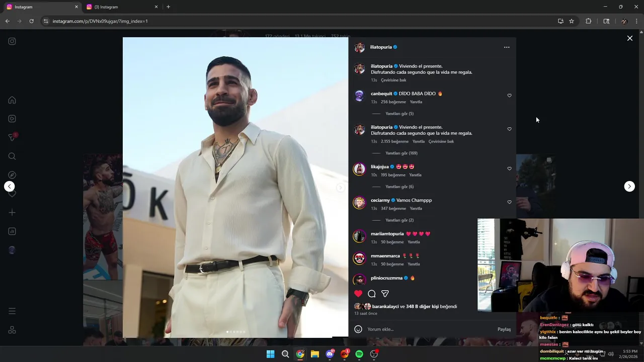Open Reels from the sidebar
Image resolution: width=644 pixels, height=362 pixels.
12,119
